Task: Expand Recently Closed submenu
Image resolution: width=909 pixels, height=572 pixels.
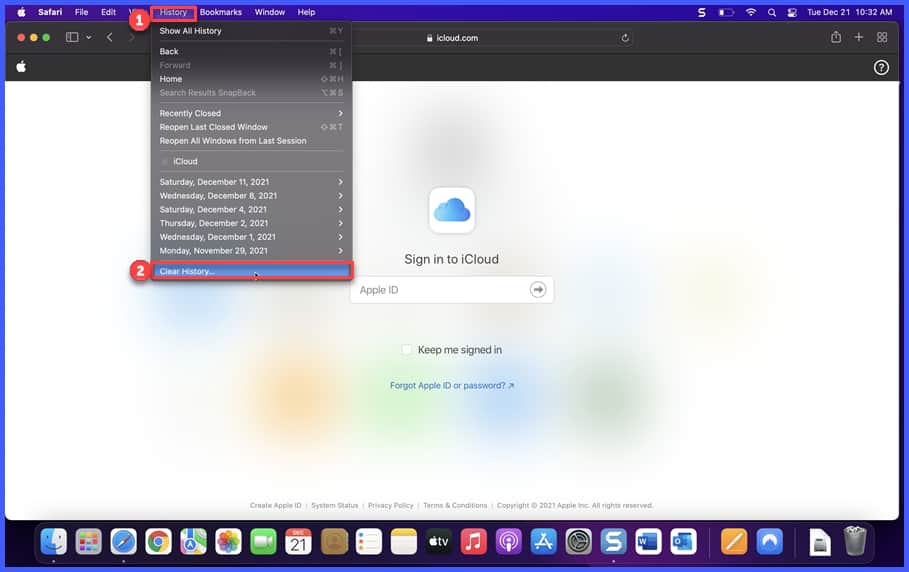Action: [250, 113]
